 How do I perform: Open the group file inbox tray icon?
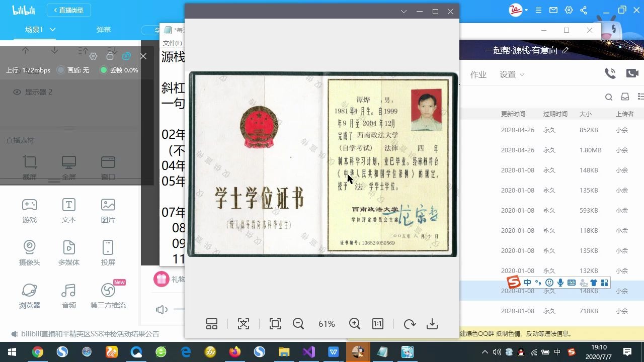pyautogui.click(x=625, y=97)
